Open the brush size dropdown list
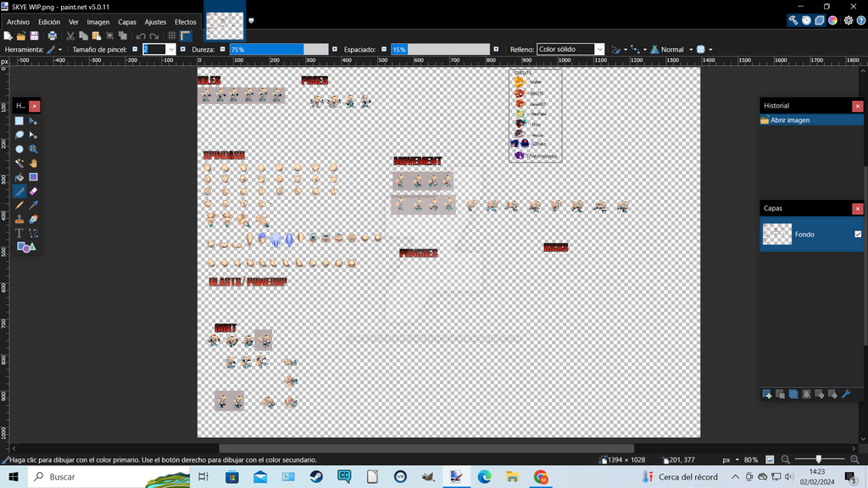Viewport: 868px width, 488px height. click(171, 49)
